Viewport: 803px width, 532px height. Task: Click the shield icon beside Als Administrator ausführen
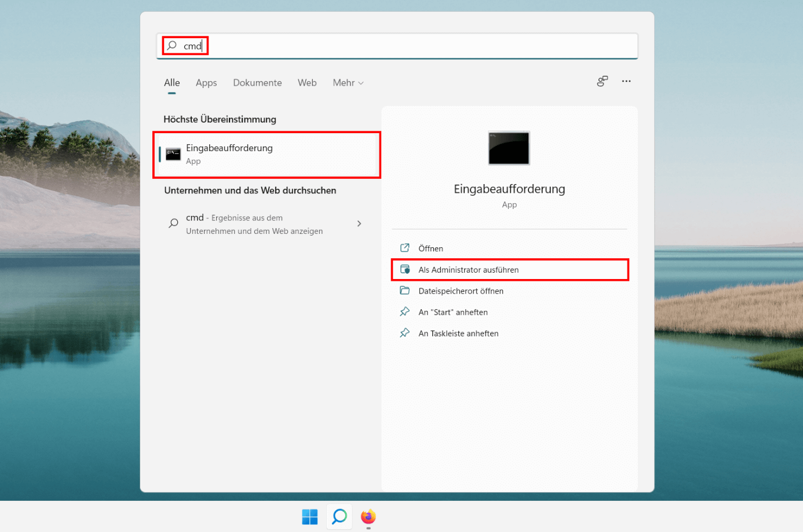pyautogui.click(x=405, y=269)
